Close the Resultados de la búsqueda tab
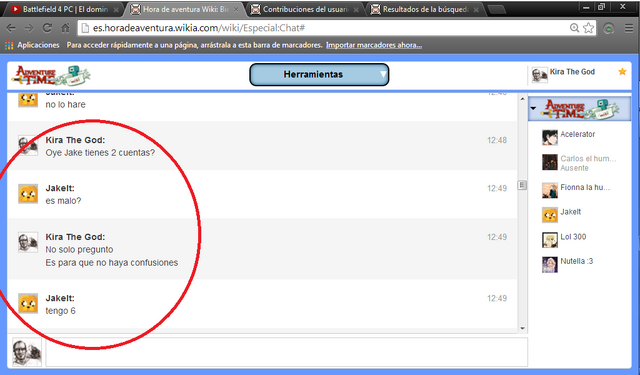 click(476, 9)
